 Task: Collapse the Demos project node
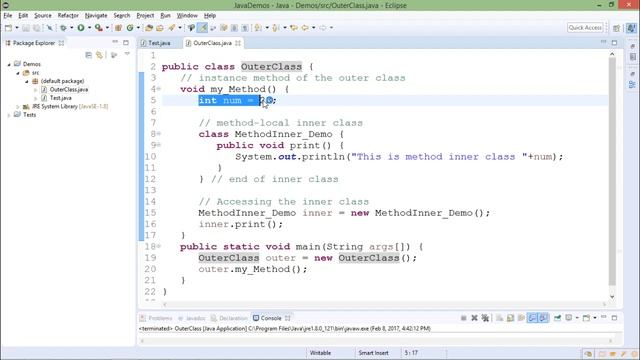coord(9,64)
